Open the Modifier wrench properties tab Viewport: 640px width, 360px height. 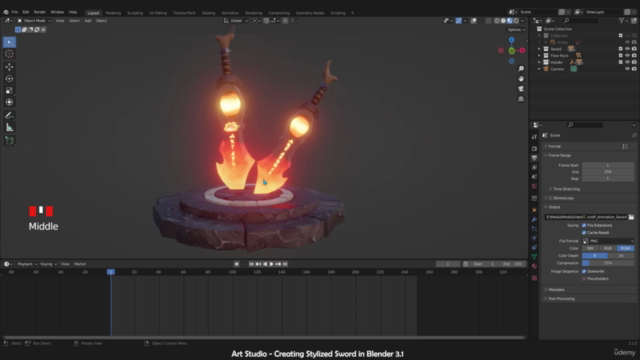click(534, 220)
